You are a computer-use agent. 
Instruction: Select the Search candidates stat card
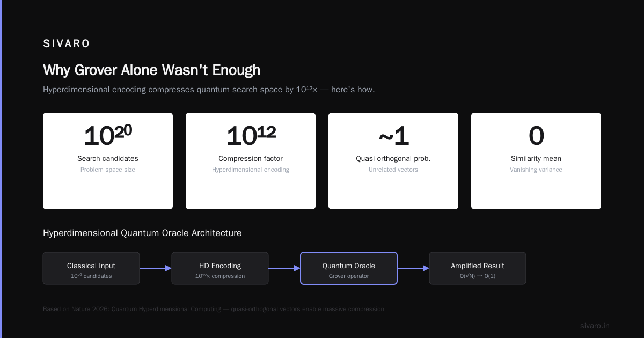coord(108,161)
